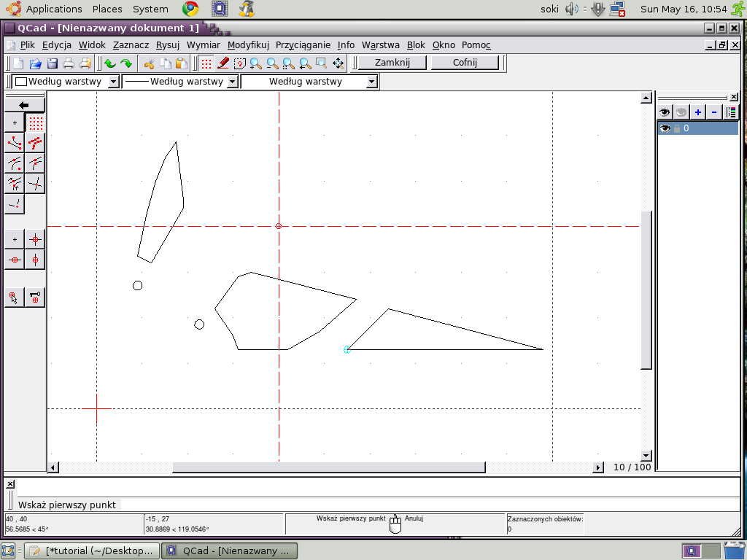Undo the last action with the green arrow

tap(110, 63)
